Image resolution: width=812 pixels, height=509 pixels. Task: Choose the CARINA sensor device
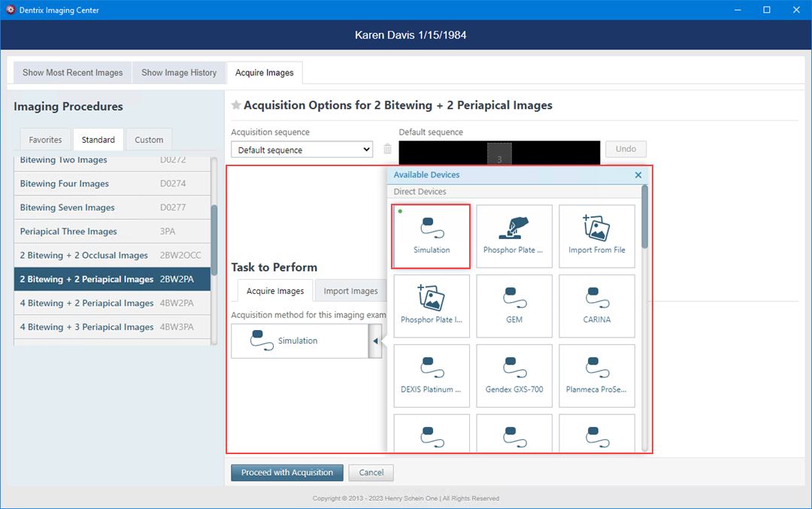pos(597,306)
